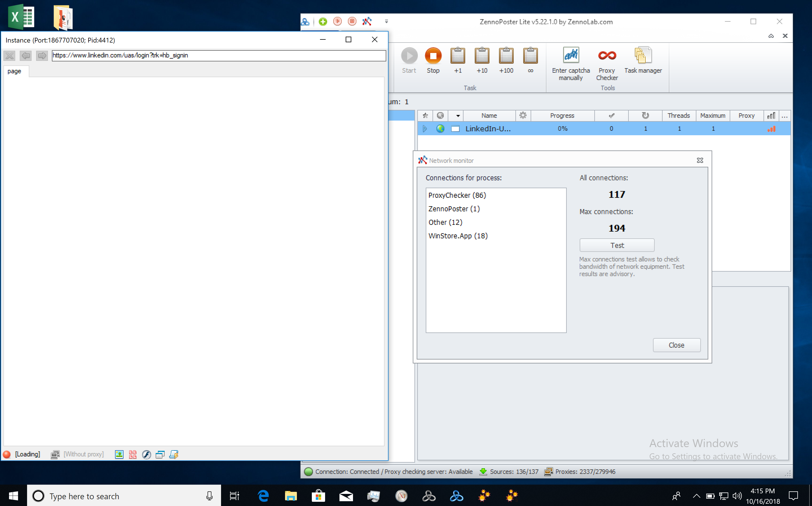The height and width of the screenshot is (506, 812).
Task: Add ten runs with +10
Action: click(482, 60)
